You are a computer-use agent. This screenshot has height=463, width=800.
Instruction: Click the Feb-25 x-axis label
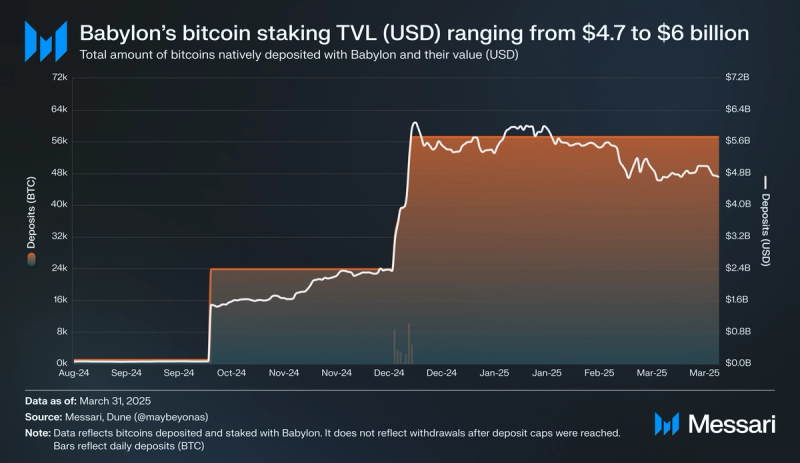[x=599, y=373]
